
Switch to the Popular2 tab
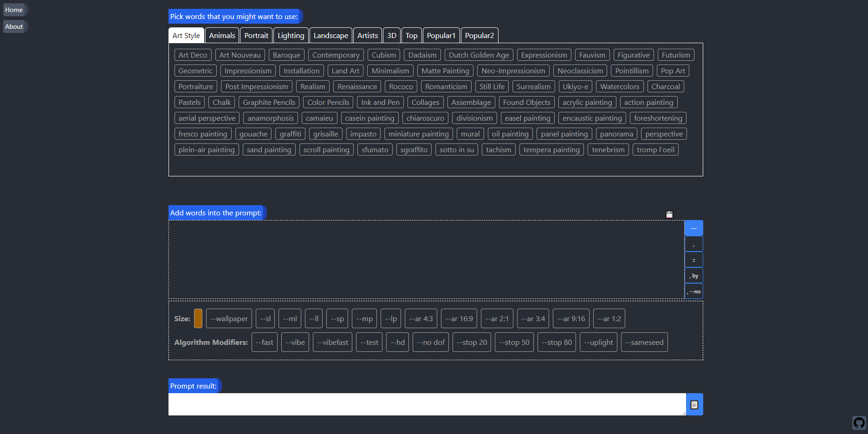(x=479, y=35)
